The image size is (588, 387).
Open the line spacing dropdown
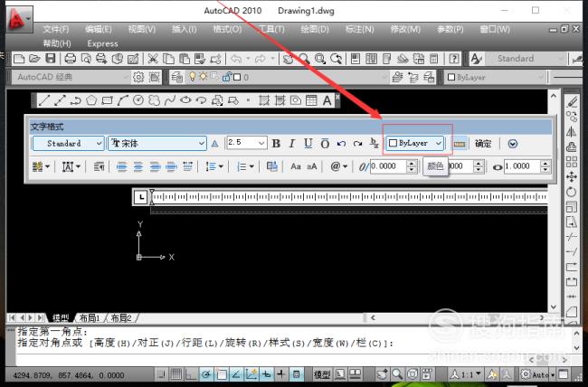point(214,166)
